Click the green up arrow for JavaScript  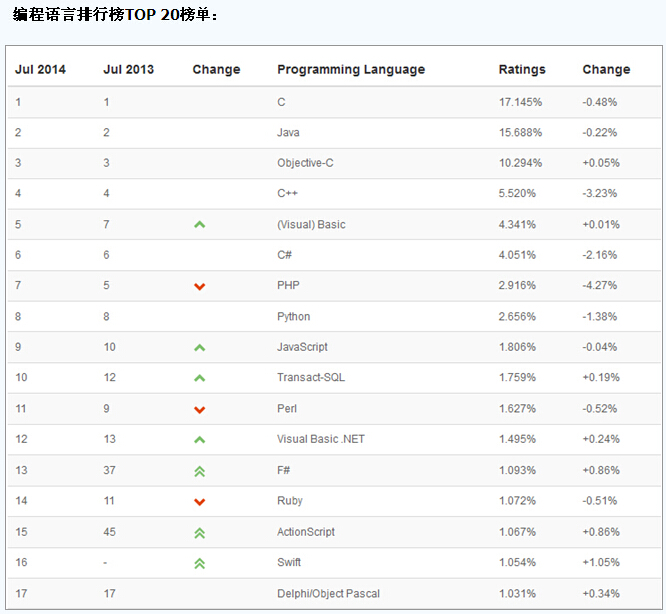pos(199,348)
